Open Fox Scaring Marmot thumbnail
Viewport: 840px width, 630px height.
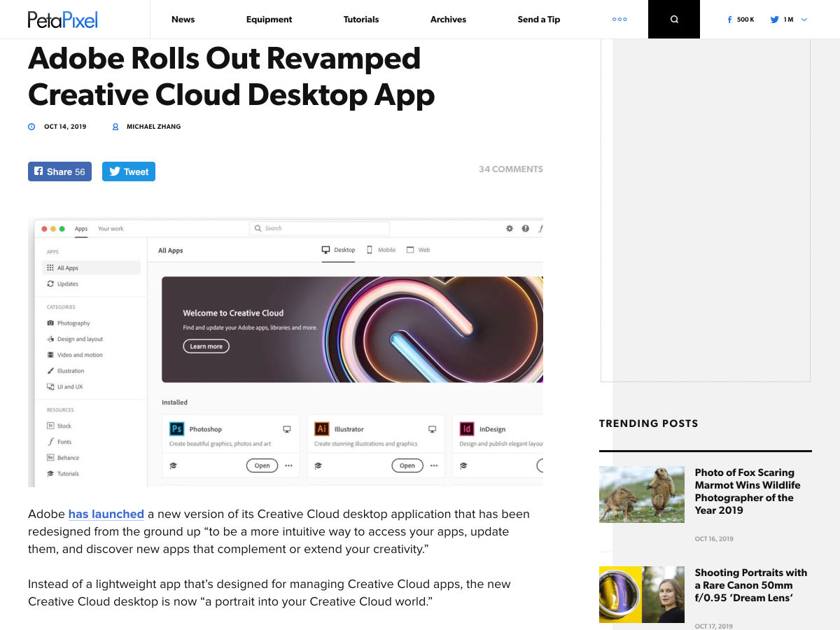tap(642, 494)
